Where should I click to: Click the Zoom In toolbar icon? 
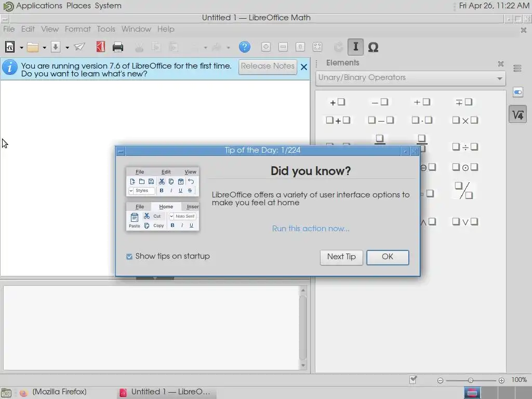pyautogui.click(x=266, y=47)
